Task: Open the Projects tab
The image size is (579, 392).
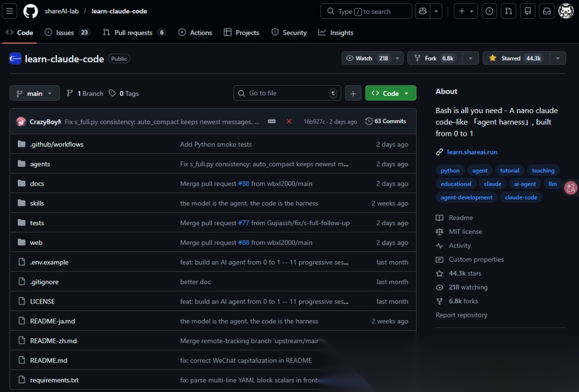Action: pos(241,33)
